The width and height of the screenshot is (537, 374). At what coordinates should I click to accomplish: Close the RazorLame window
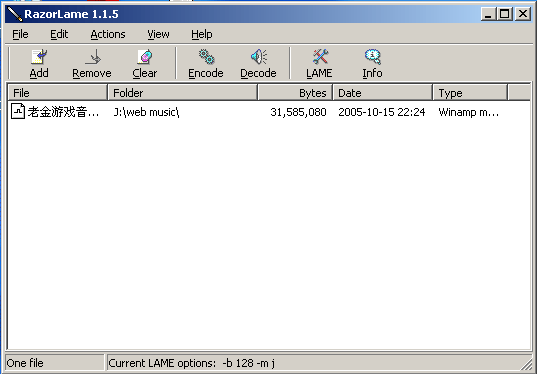pyautogui.click(x=523, y=14)
